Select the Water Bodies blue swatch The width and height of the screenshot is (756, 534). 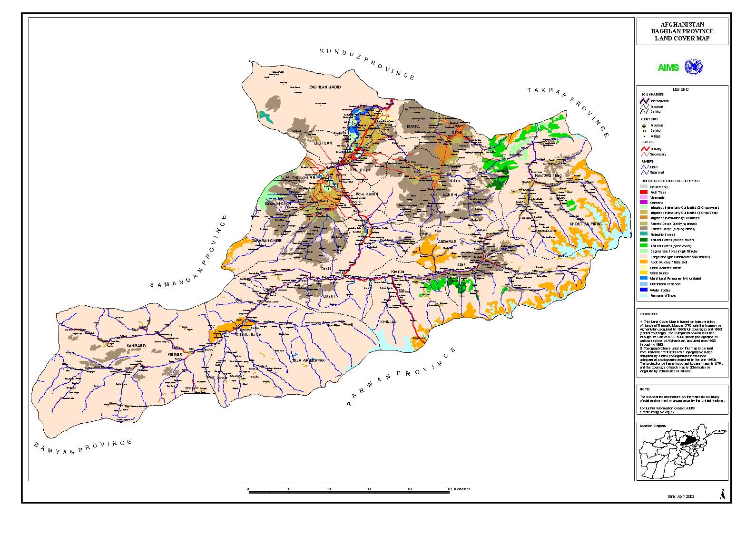[644, 290]
